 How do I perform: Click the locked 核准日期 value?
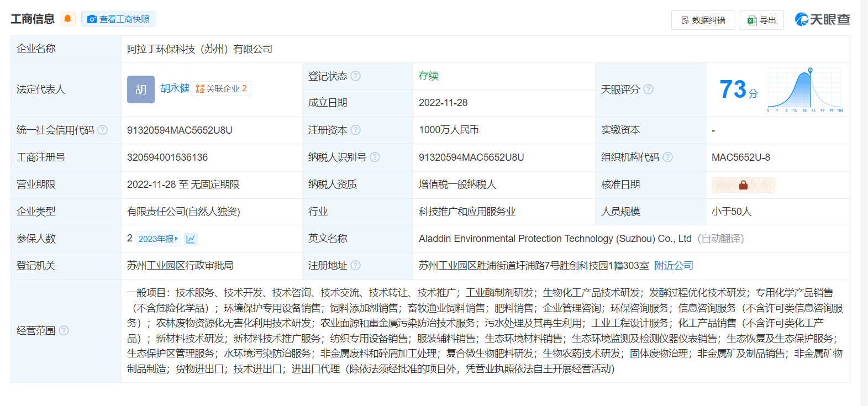[743, 185]
